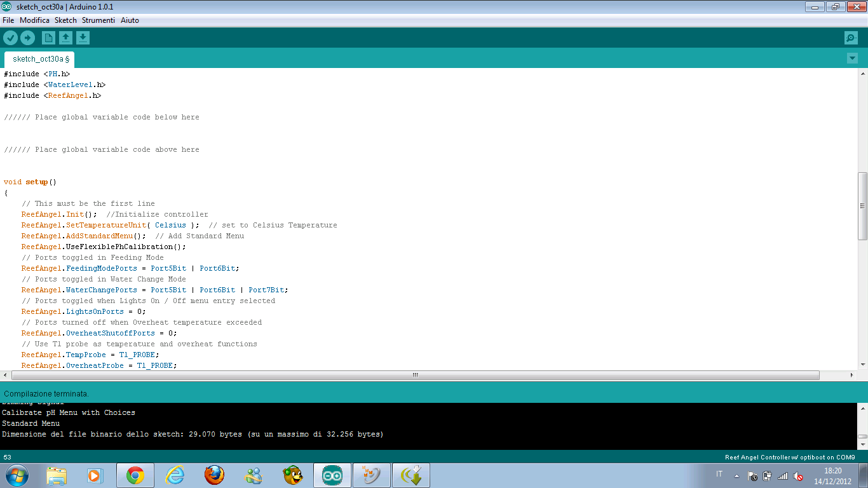The width and height of the screenshot is (868, 488).
Task: Open the Strumenti menu
Action: 98,20
